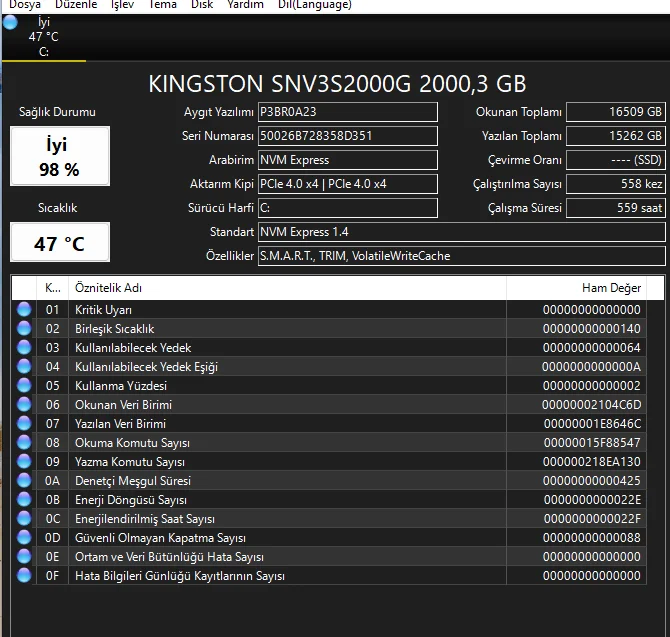
Task: Click the K... ID column header
Action: [x=53, y=288]
